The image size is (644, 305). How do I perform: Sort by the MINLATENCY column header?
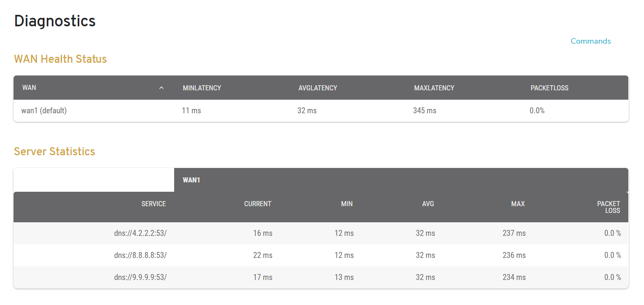pyautogui.click(x=202, y=88)
